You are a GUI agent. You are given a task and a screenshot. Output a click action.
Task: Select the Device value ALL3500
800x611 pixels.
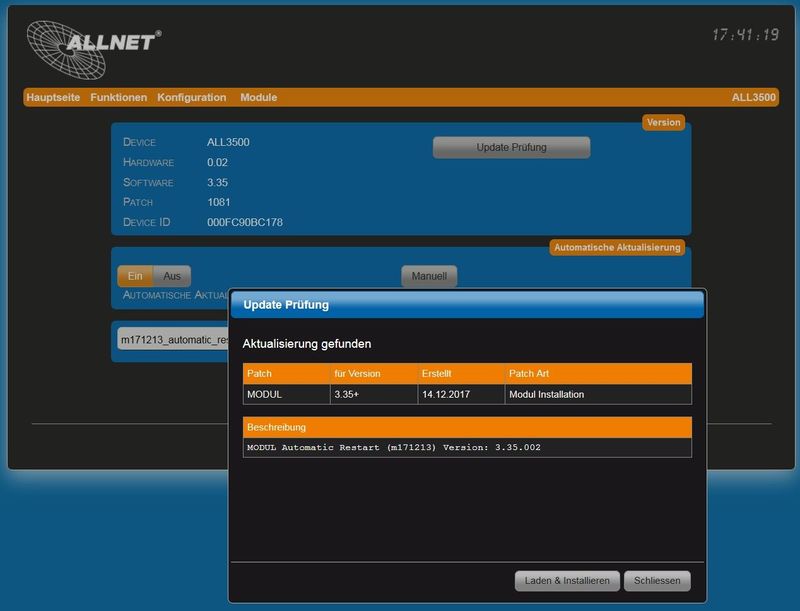pyautogui.click(x=228, y=142)
